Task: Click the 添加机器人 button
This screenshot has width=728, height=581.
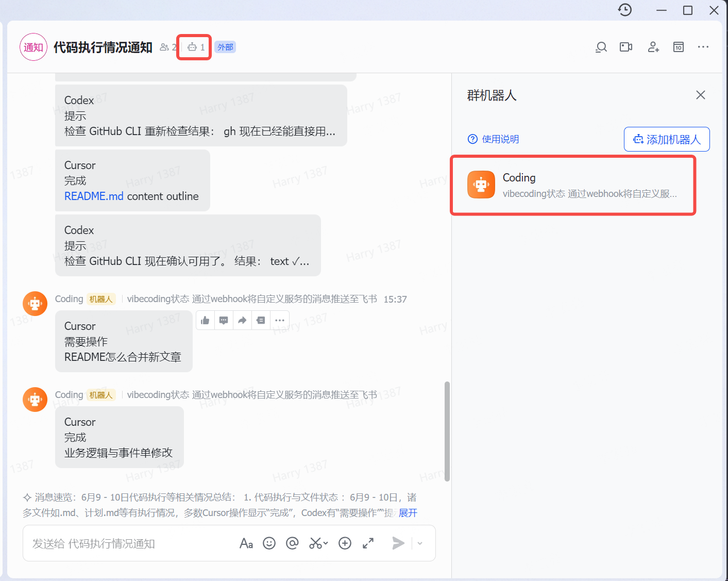Action: [667, 139]
